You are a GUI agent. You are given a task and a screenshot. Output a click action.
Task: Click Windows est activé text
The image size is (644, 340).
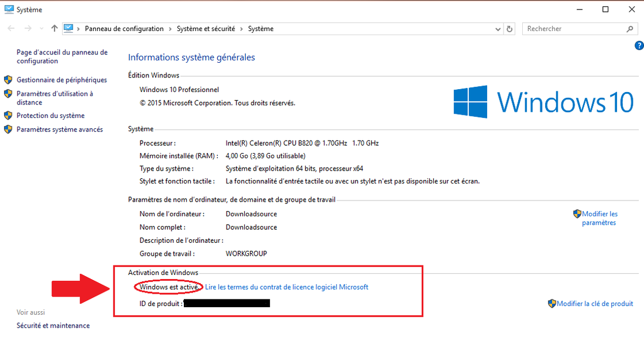click(169, 287)
